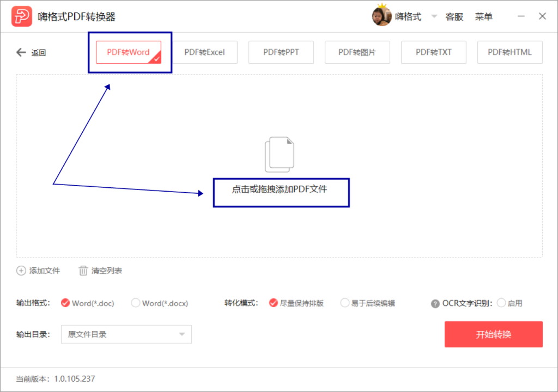Click the 嗨格式PDF转换器 logo icon

(21, 16)
